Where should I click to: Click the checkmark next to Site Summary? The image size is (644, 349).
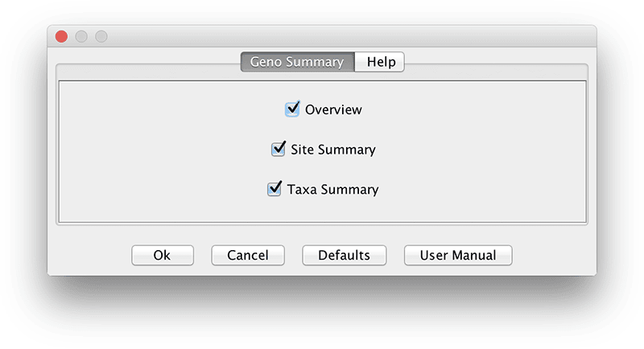[x=278, y=150]
